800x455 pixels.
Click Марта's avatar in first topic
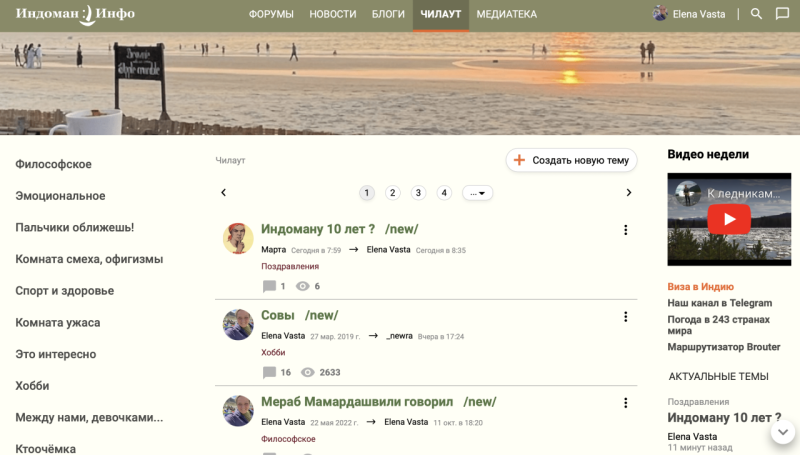(x=238, y=238)
